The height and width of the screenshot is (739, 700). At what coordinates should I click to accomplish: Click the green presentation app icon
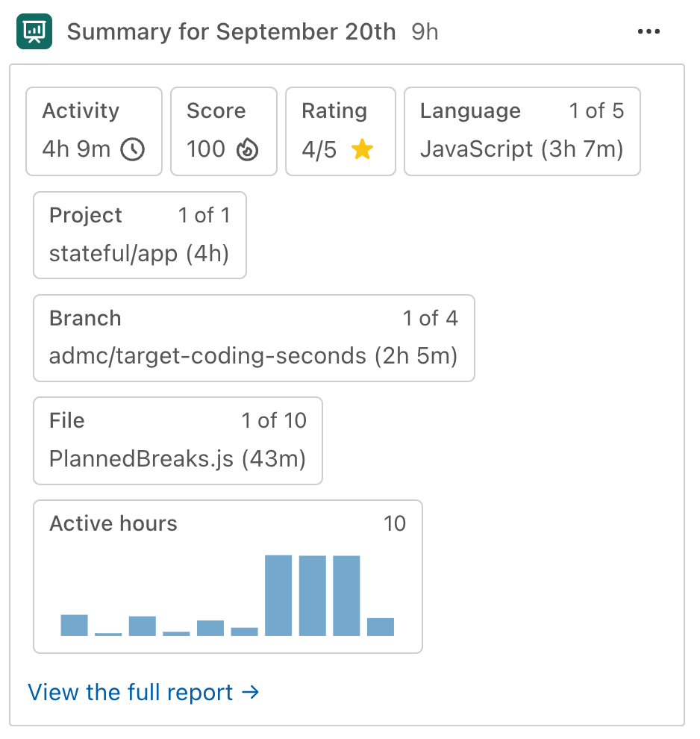pos(34,31)
